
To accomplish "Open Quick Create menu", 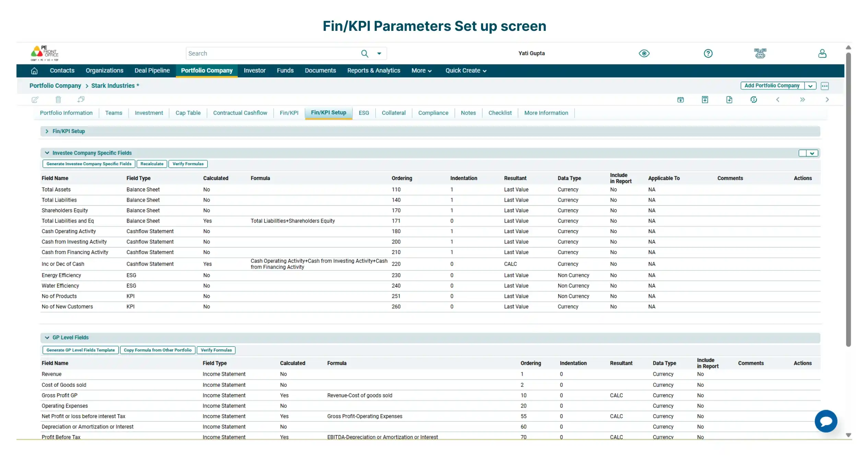I will click(466, 71).
